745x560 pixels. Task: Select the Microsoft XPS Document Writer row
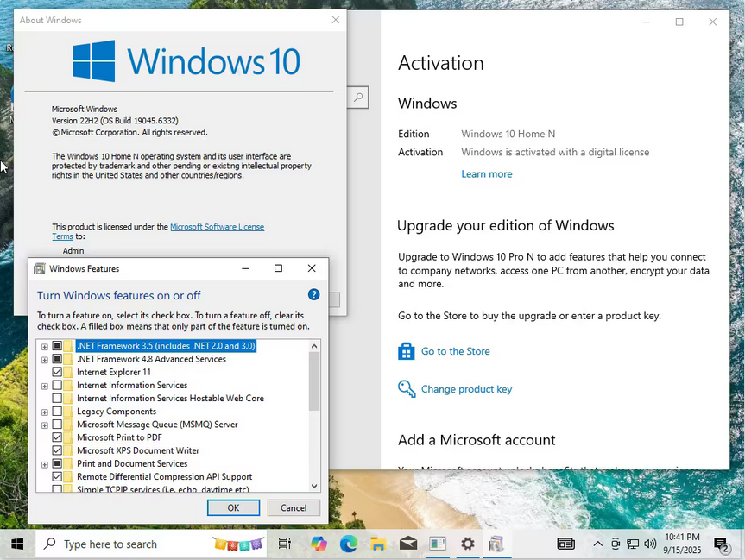click(138, 450)
